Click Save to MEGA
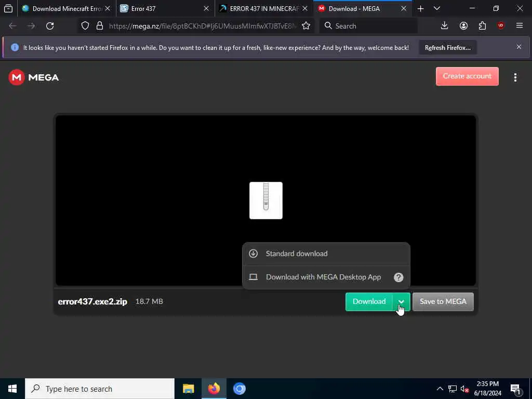Screen dimensions: 532x399 443,302
